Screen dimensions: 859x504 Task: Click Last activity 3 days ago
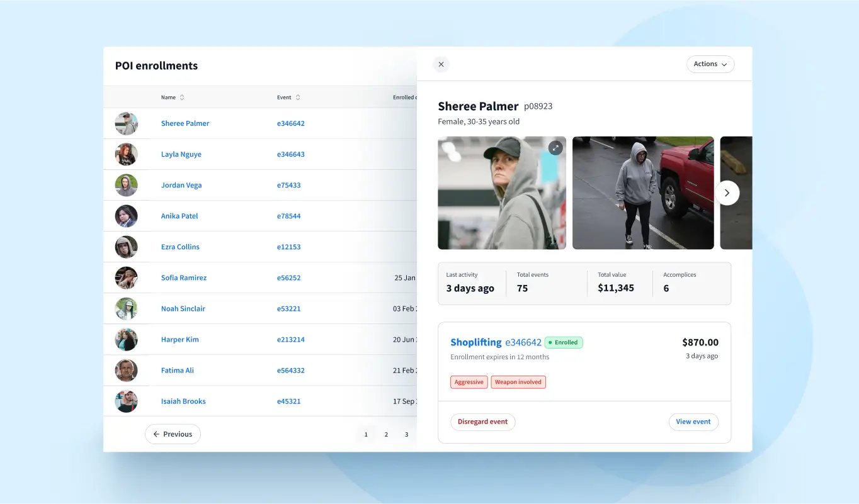470,288
